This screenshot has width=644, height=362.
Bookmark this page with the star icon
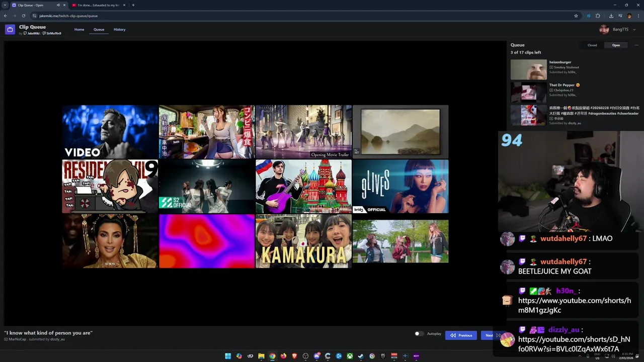coord(576,16)
